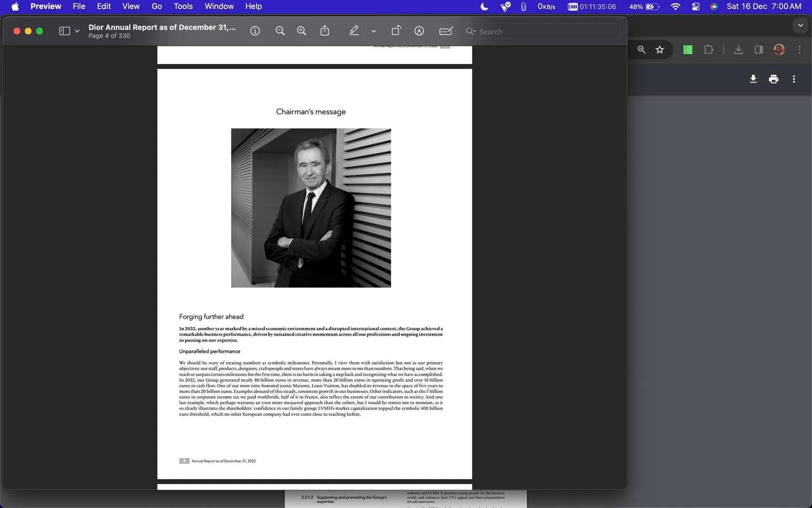The image size is (812, 508).
Task: Toggle the Control Center in menu bar
Action: (695, 6)
